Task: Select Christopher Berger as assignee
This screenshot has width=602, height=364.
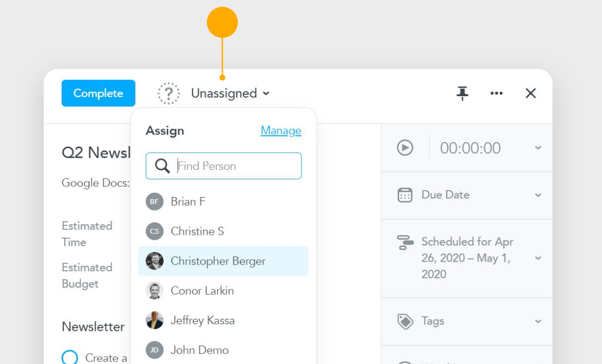Action: click(217, 261)
